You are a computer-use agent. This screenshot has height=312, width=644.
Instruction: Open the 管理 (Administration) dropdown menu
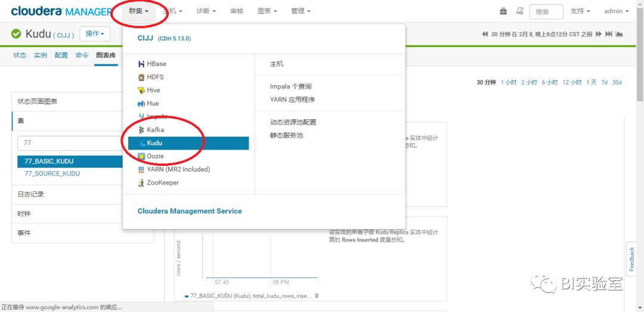301,11
